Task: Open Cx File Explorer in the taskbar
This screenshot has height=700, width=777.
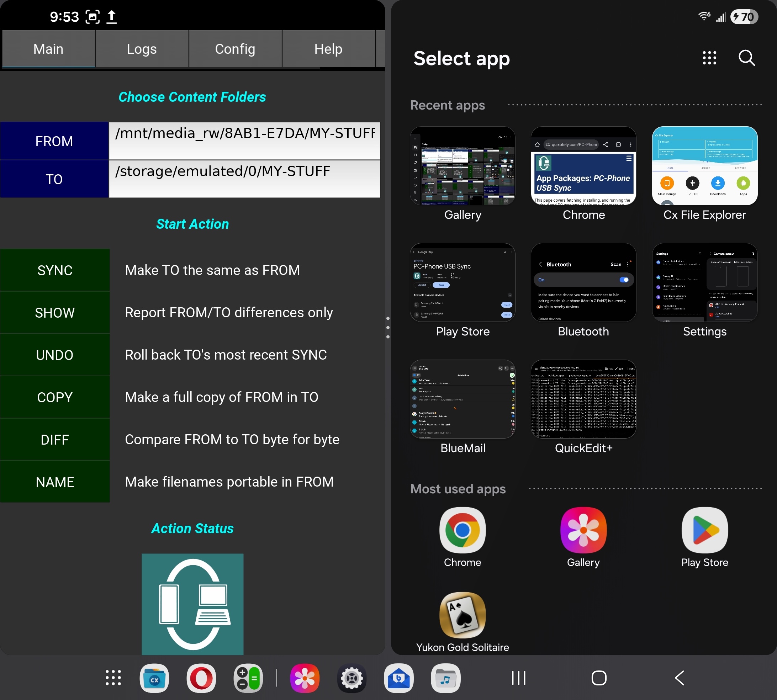Action: point(154,678)
